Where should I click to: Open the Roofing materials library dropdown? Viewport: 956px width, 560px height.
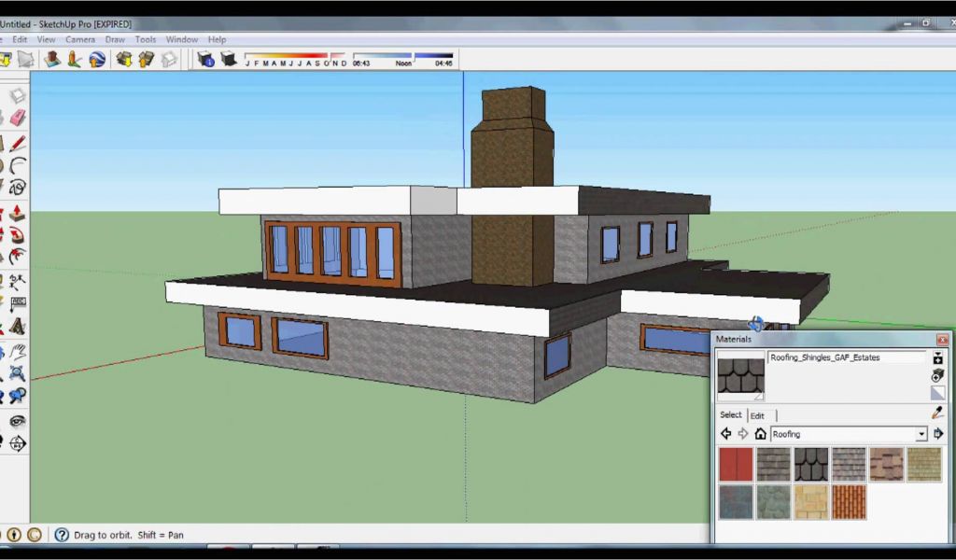921,434
